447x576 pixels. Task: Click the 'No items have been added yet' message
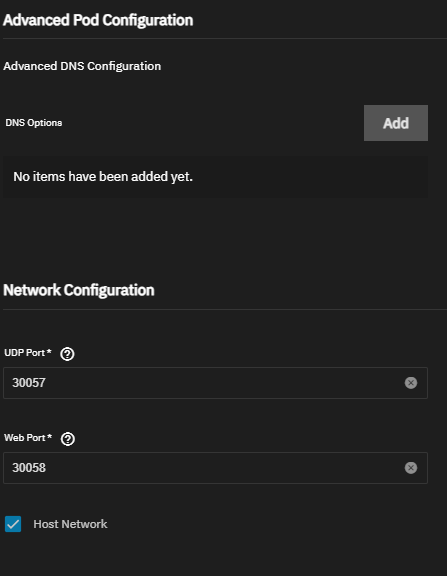tap(103, 177)
